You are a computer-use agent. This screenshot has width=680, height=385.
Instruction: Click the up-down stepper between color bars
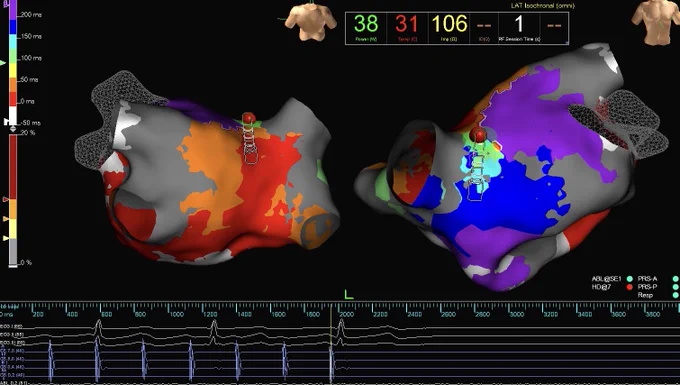tap(13, 129)
